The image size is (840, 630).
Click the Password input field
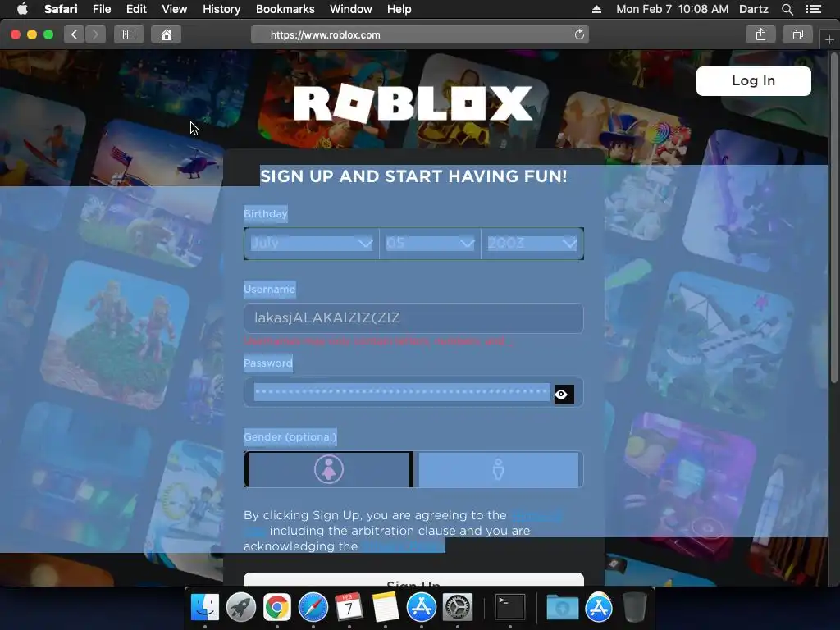pos(413,393)
